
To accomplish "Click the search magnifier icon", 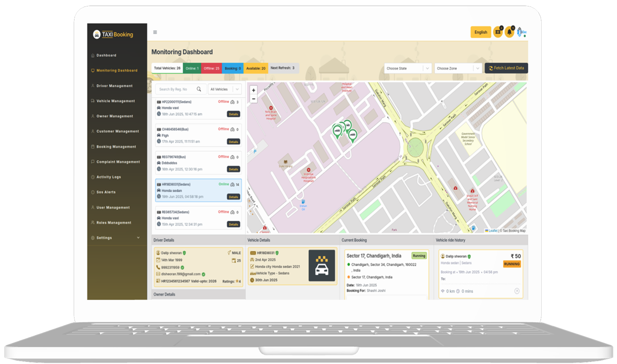I will tap(199, 89).
